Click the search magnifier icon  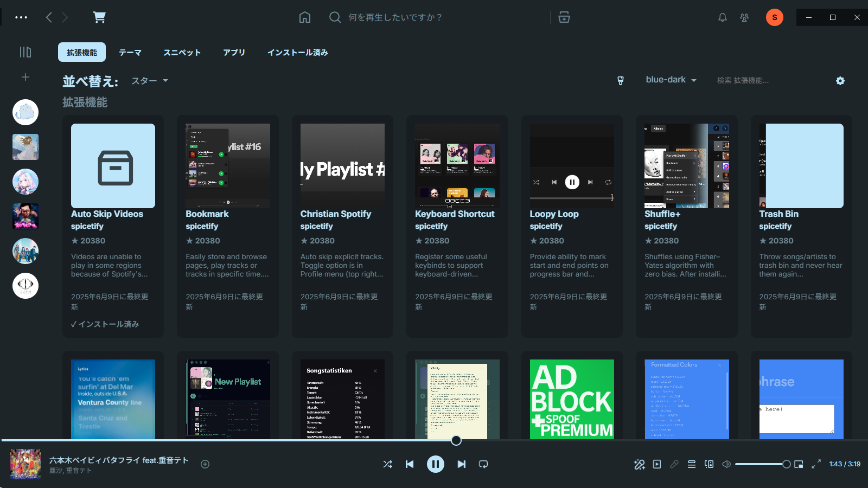[335, 17]
